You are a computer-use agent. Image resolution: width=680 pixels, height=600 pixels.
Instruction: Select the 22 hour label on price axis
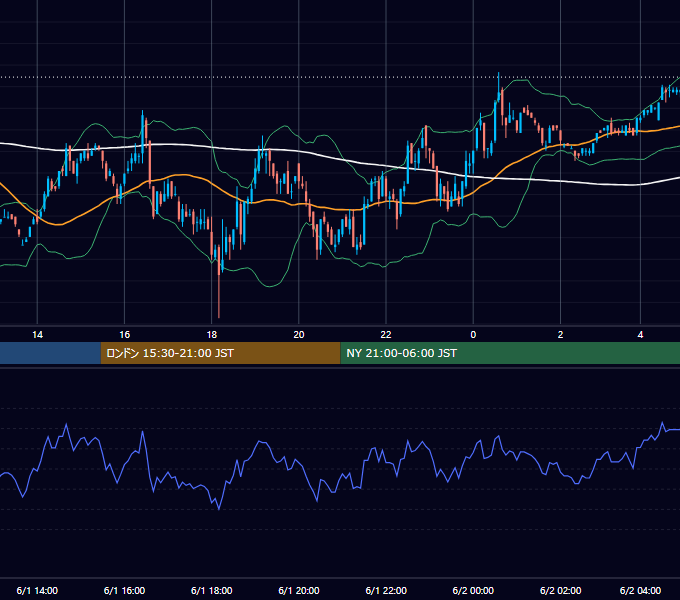click(x=386, y=335)
